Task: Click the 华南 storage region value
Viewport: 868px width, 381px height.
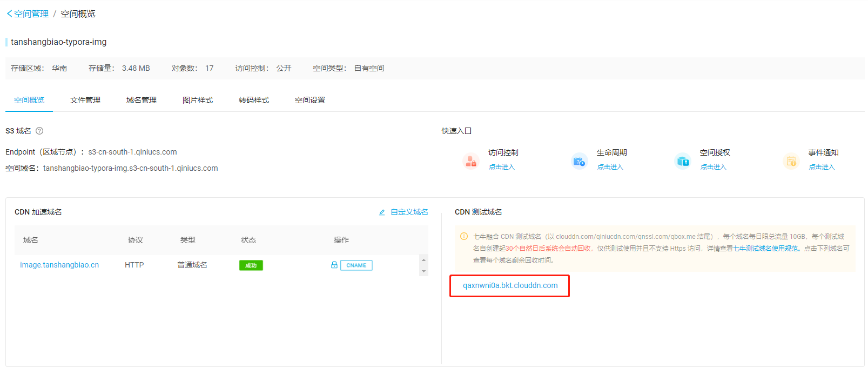Action: [x=59, y=68]
